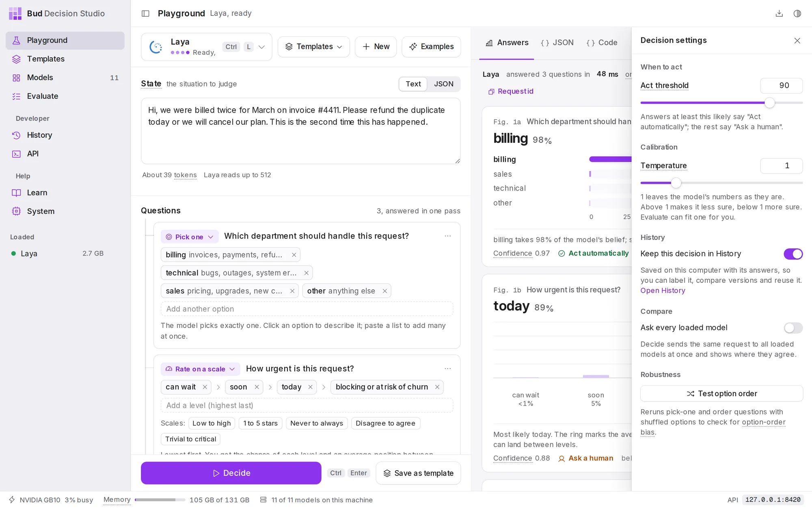
Task: Open History in the Developer section
Action: tap(65, 135)
